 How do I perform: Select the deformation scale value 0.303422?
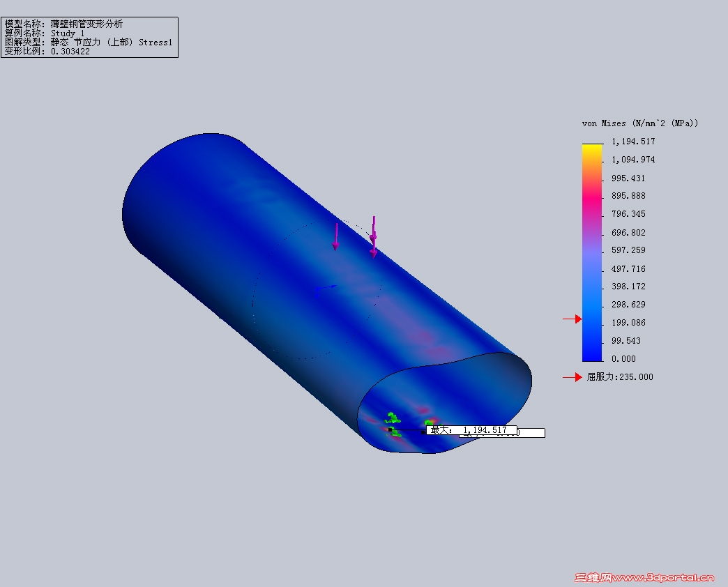tap(70, 52)
